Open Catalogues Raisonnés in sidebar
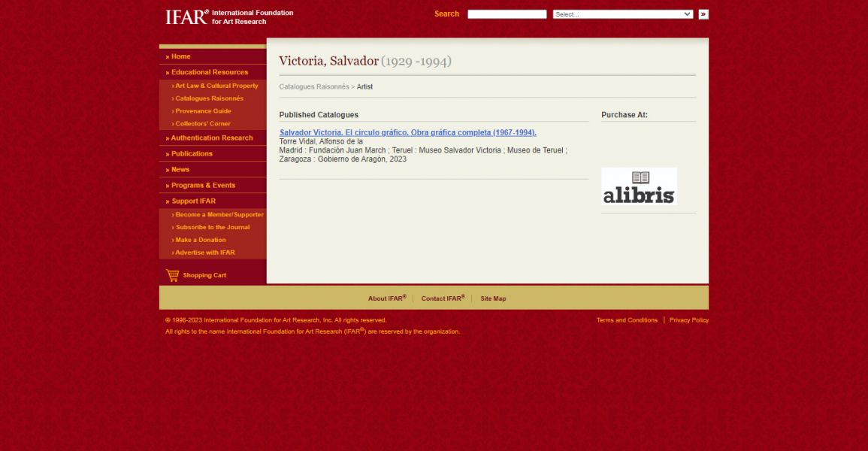868x451 pixels. [209, 98]
